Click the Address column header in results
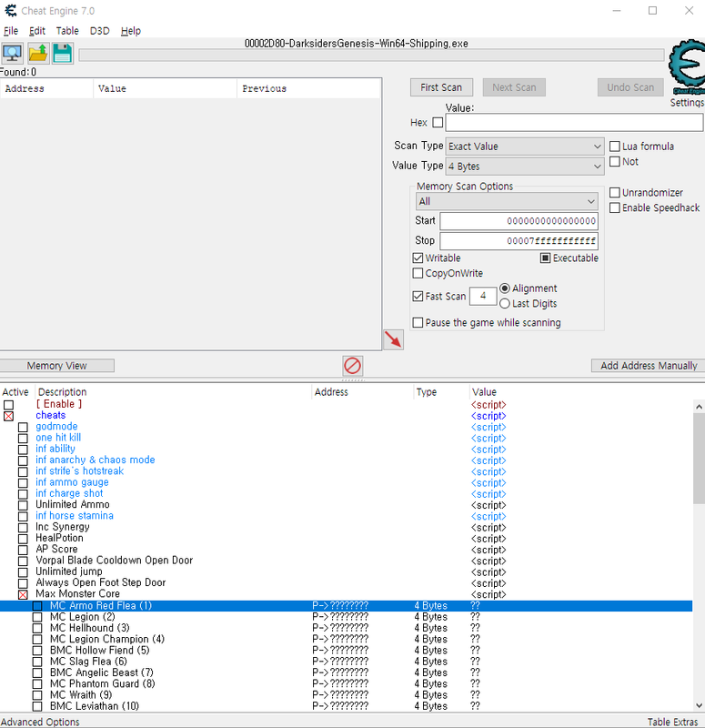Image resolution: width=705 pixels, height=728 pixels. click(x=46, y=88)
